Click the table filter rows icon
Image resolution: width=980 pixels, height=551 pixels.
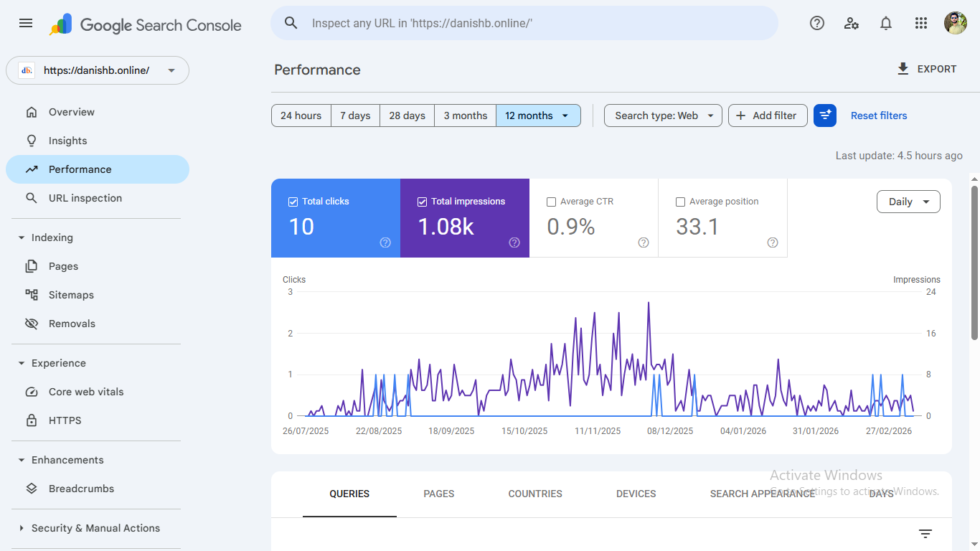click(x=925, y=534)
